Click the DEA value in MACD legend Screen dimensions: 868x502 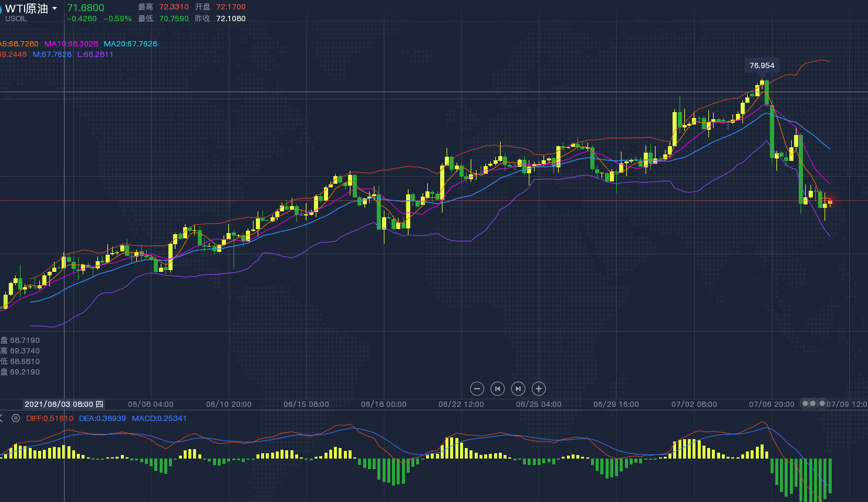102,419
